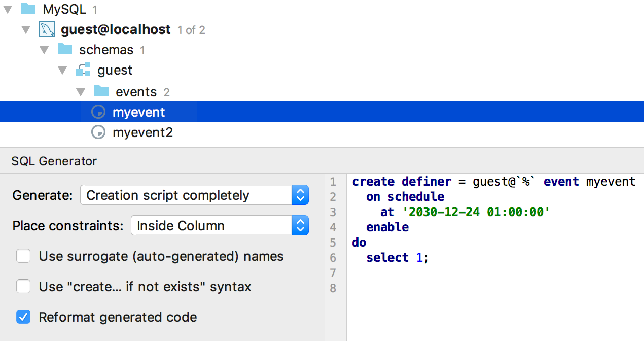The width and height of the screenshot is (644, 341).
Task: Select the guest schema label
Action: (115, 71)
